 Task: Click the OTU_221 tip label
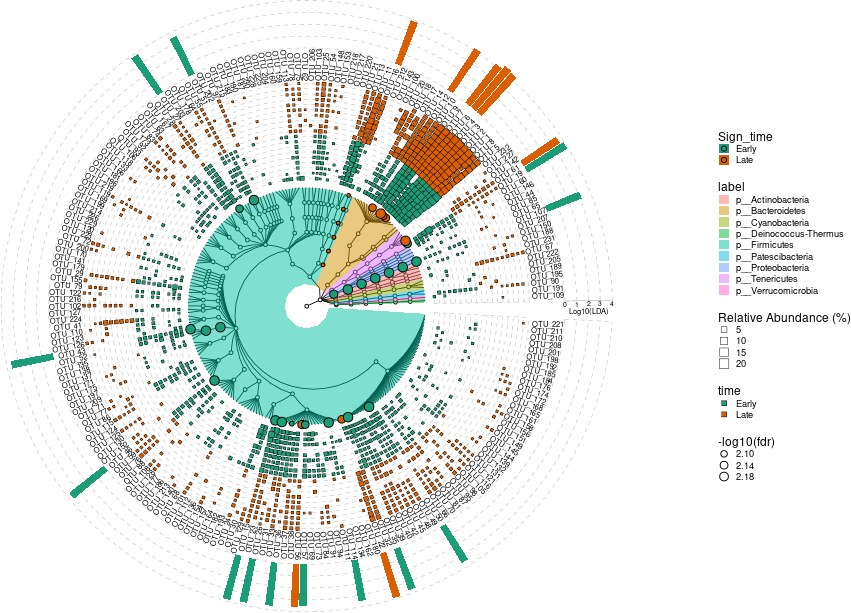pyautogui.click(x=548, y=324)
